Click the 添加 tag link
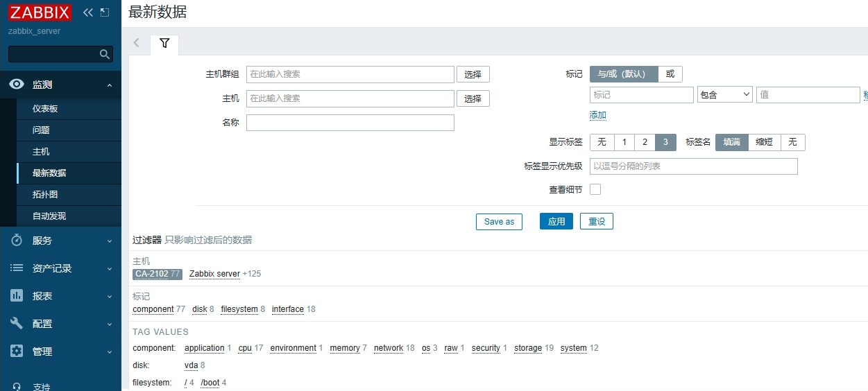This screenshot has width=868, height=391. (598, 115)
